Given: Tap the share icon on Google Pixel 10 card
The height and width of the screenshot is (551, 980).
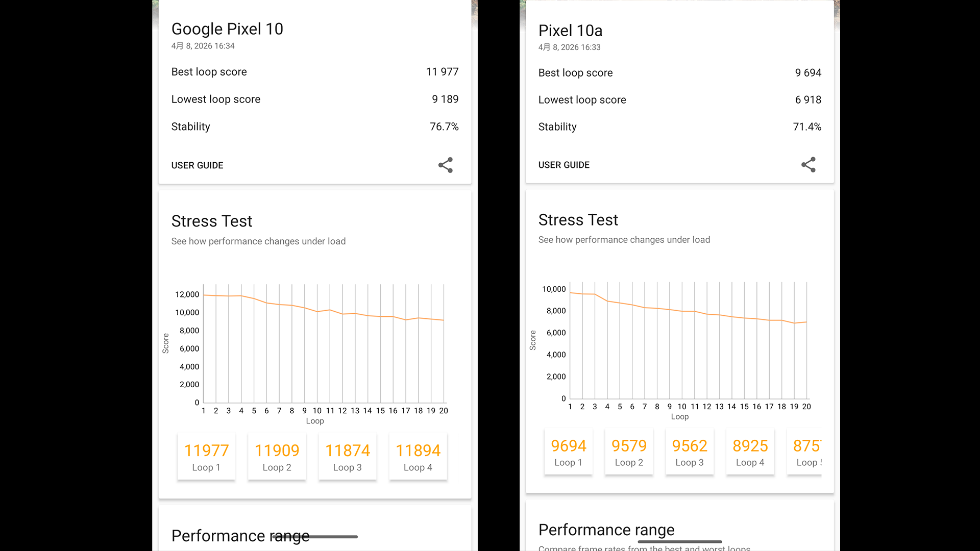Looking at the screenshot, I should [445, 165].
